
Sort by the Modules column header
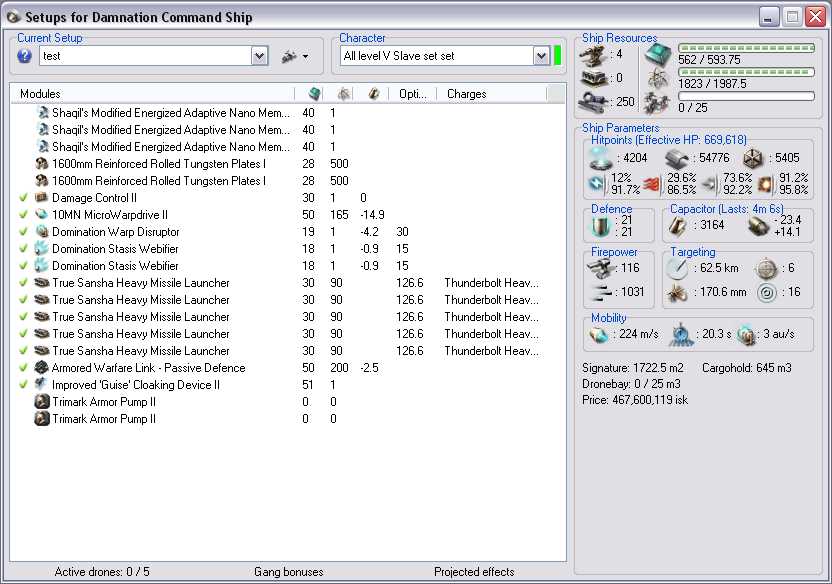[152, 94]
